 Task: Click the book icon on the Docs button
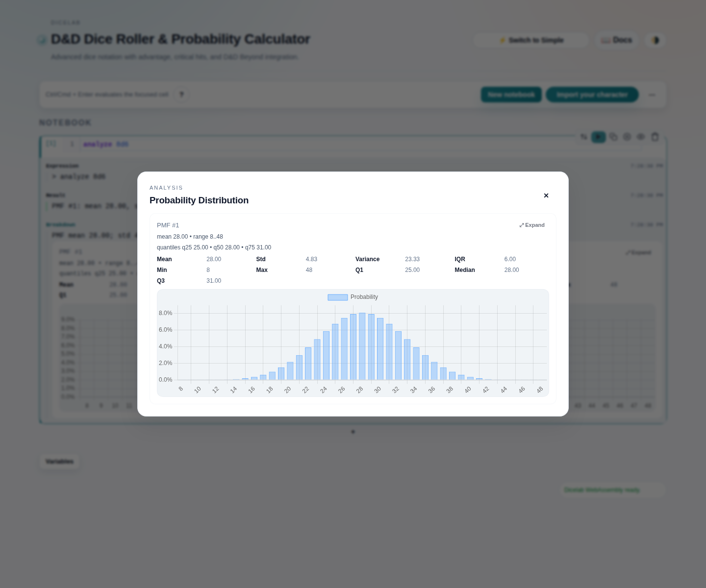pos(606,40)
